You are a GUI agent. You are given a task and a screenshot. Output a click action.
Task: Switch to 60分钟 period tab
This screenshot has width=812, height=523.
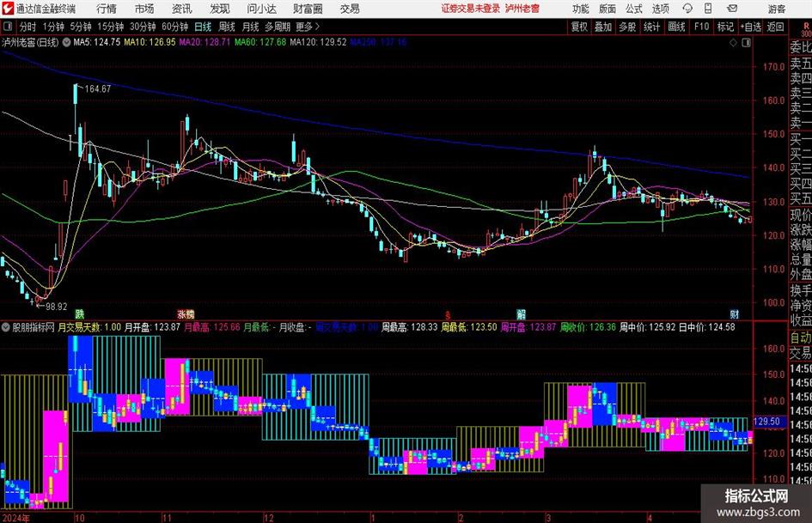coord(174,27)
